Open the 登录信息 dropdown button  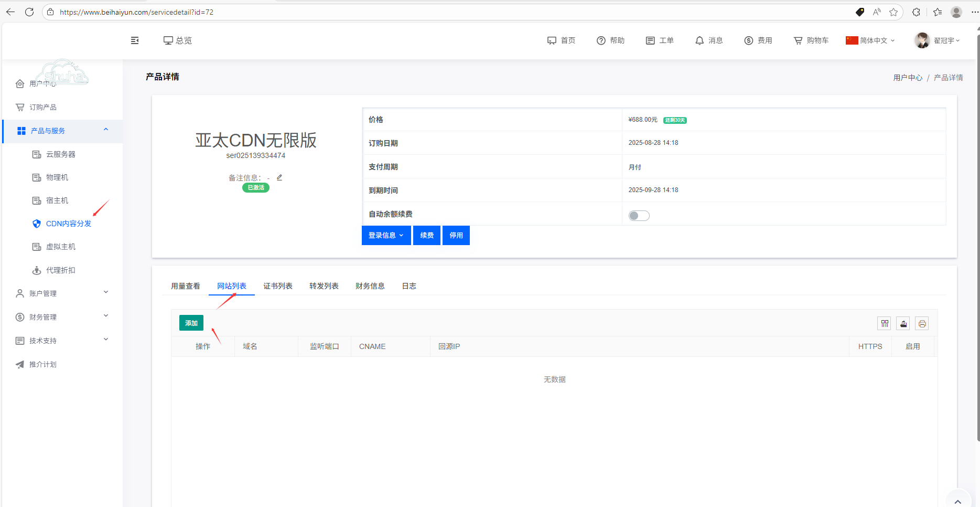coord(386,235)
